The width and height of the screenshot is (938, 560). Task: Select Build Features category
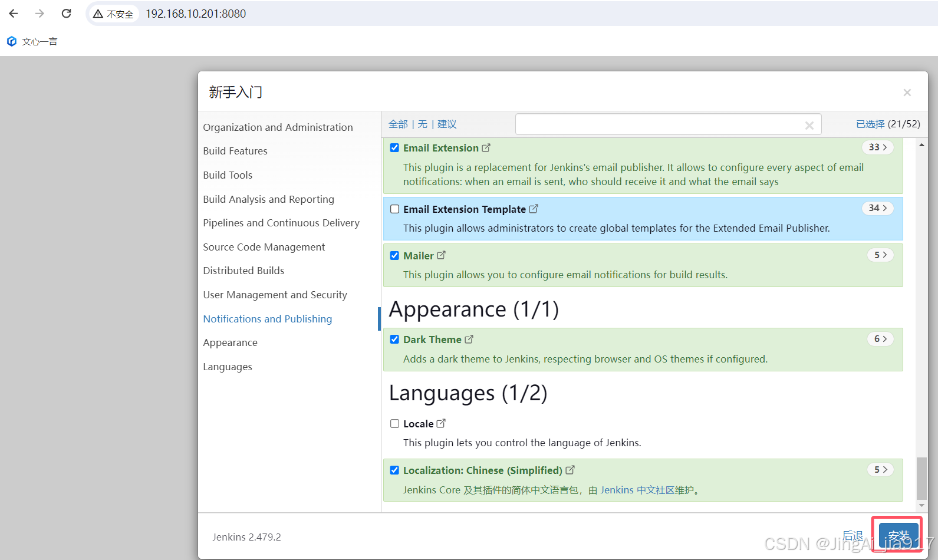click(235, 151)
